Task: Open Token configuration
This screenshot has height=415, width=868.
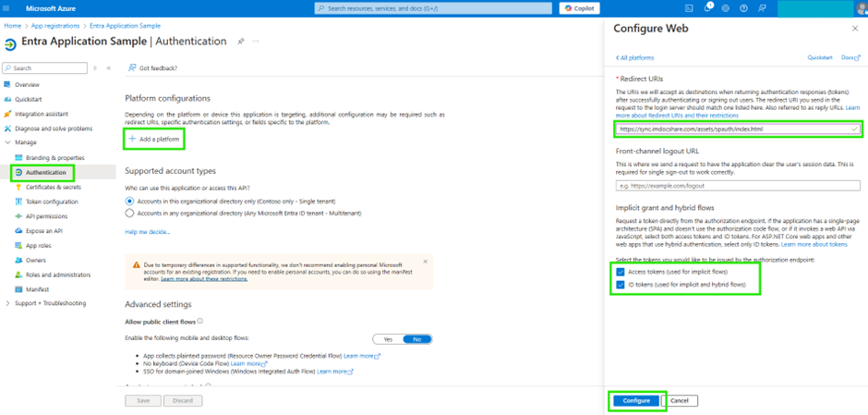Action: pos(52,201)
